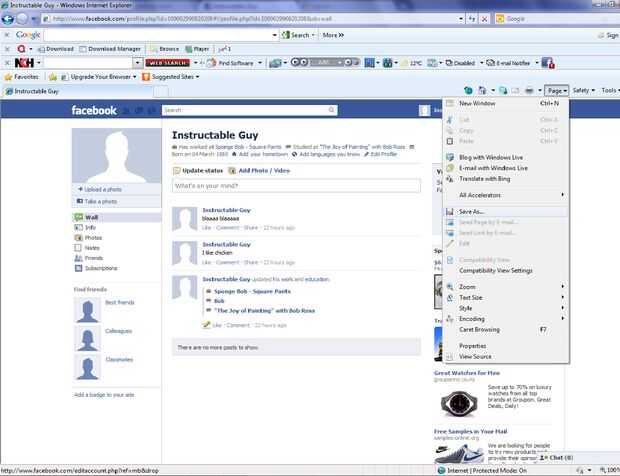Expand All Accelerators submenu
This screenshot has width=620, height=476.
[506, 195]
